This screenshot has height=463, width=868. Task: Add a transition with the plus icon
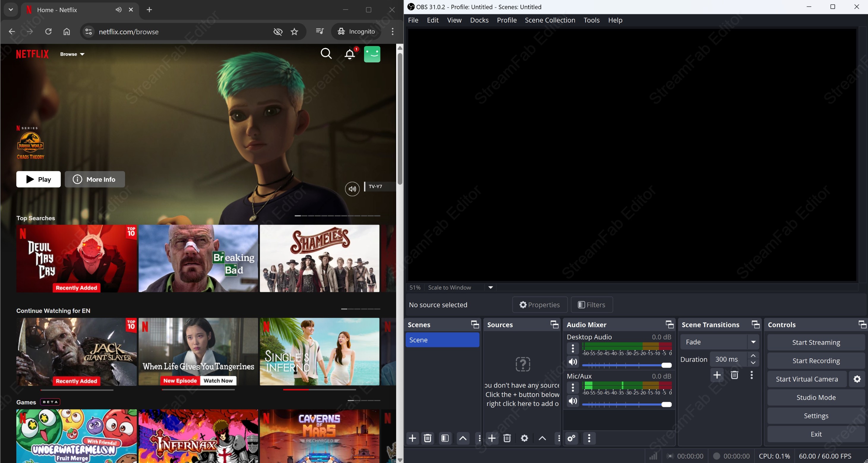717,375
